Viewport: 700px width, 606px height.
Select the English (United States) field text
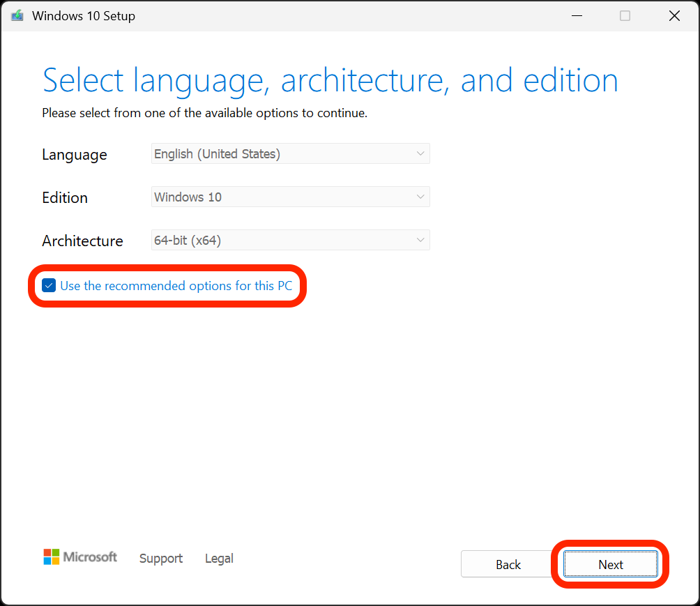[216, 153]
